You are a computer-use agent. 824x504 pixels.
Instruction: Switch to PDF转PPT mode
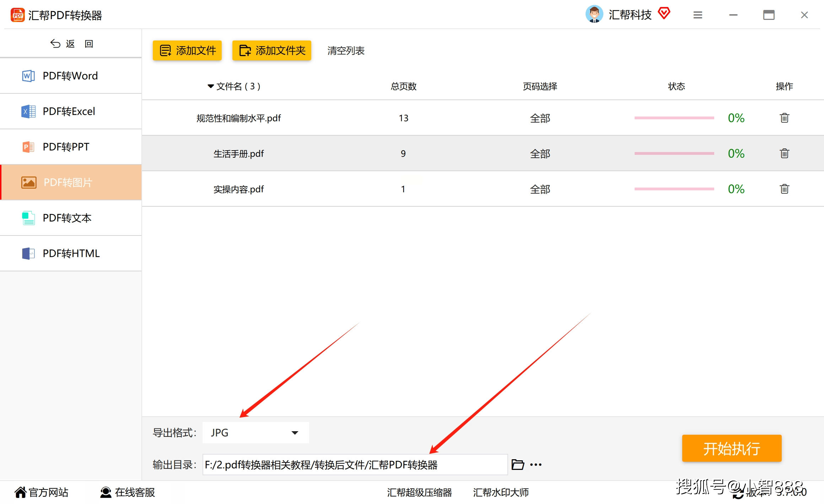click(x=71, y=147)
